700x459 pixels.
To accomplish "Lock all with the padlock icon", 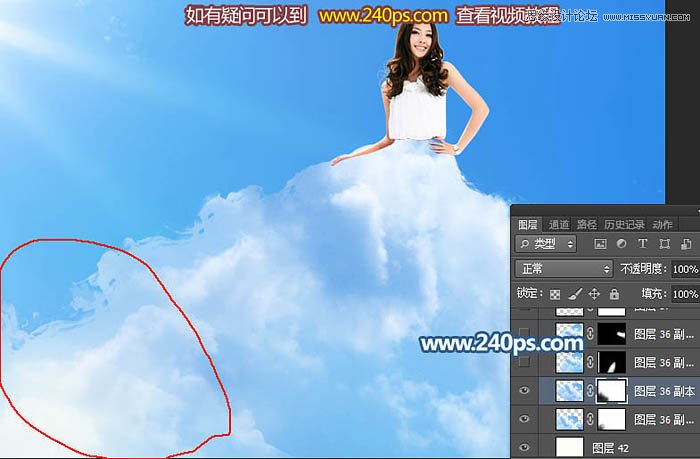I will (614, 294).
